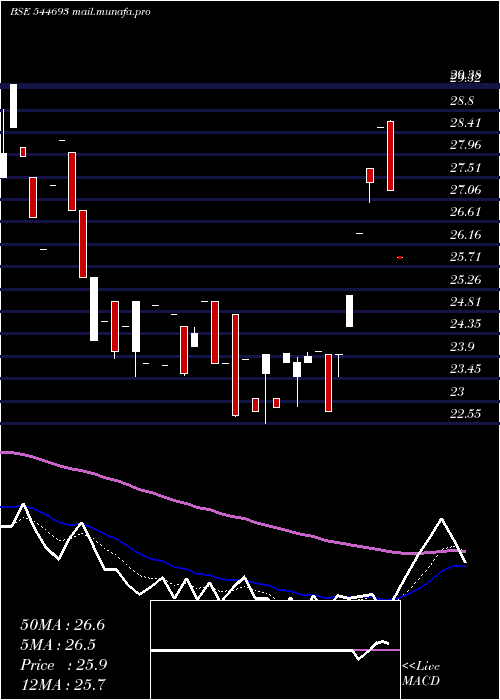Click the 50MA : 26.6 readout

[x=62, y=625]
